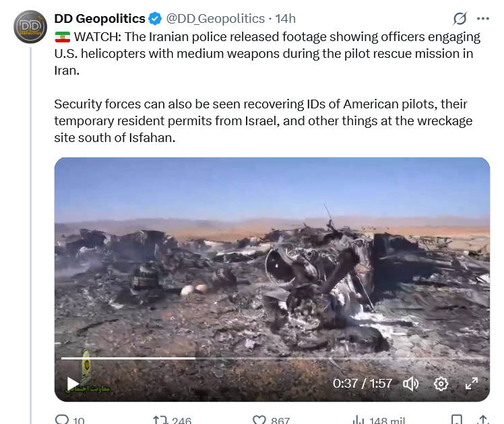Like the post with heart icon

click(259, 419)
